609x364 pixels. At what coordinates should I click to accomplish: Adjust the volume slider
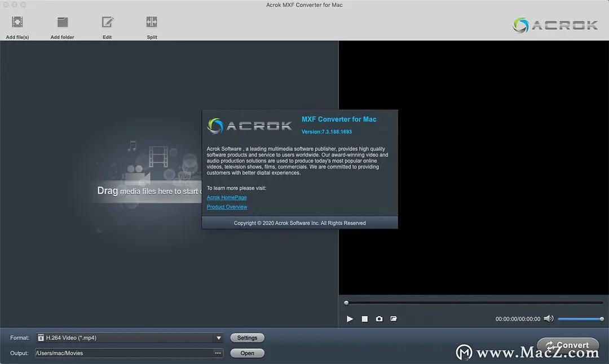580,319
